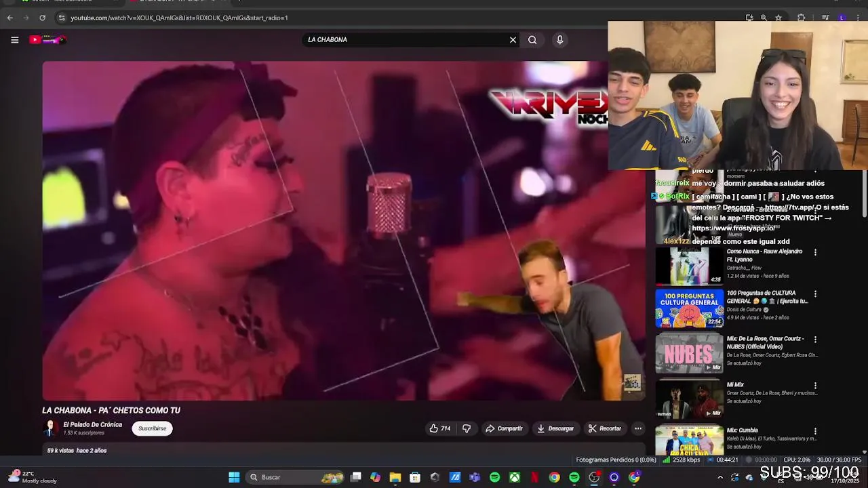Launch Copilot from taskbar

[x=375, y=477]
